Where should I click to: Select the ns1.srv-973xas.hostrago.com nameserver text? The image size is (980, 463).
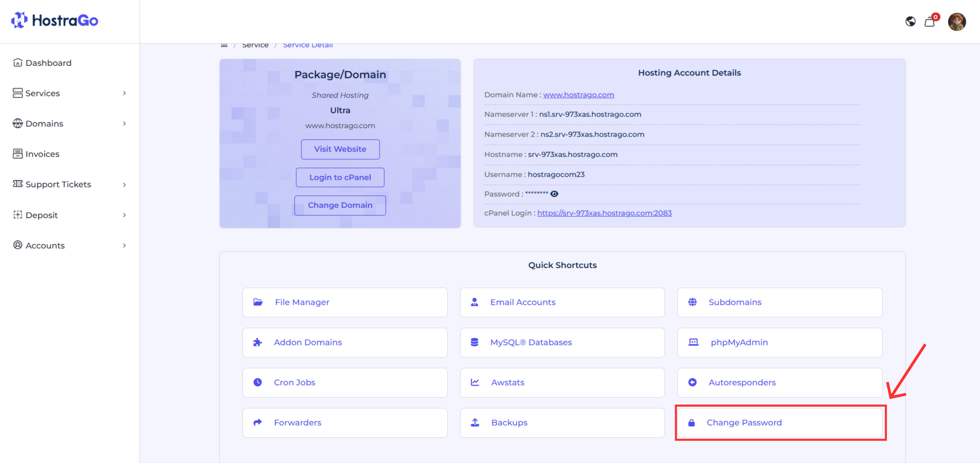(590, 114)
